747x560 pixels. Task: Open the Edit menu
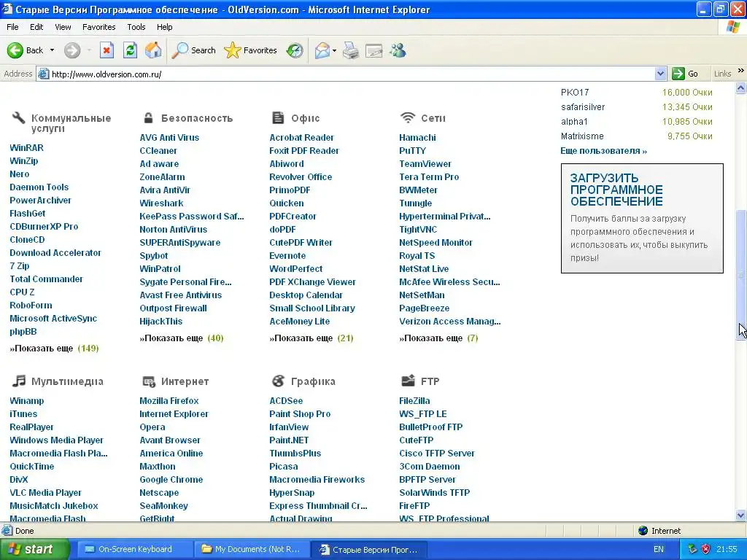pyautogui.click(x=36, y=27)
